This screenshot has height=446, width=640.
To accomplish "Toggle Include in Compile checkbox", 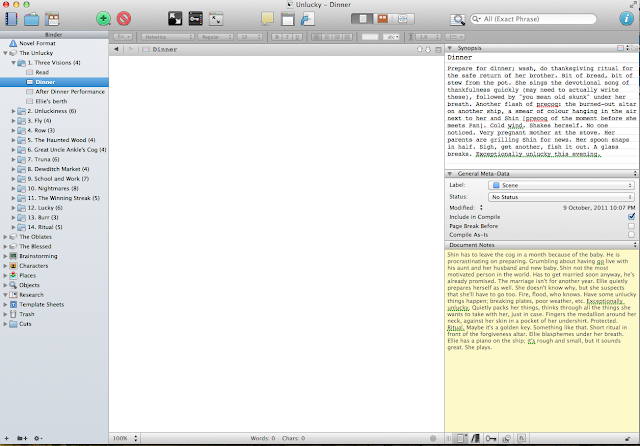I will [x=631, y=217].
